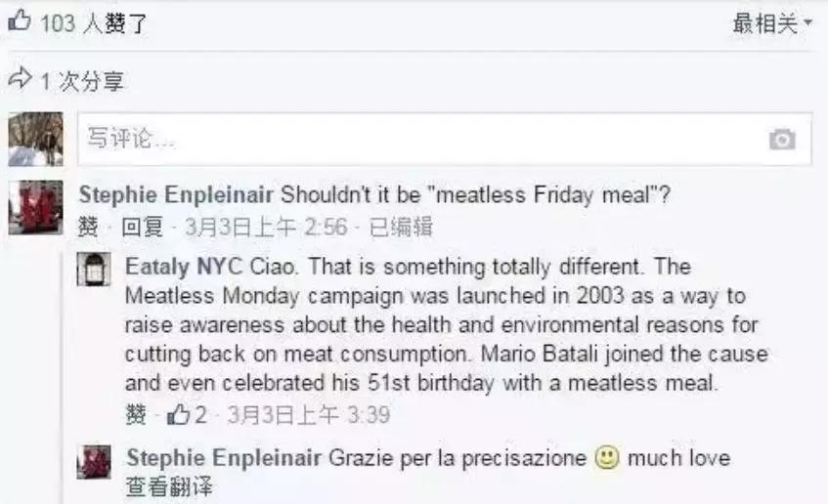Open the 最相关 sort dropdown
The height and width of the screenshot is (504, 828).
click(772, 23)
